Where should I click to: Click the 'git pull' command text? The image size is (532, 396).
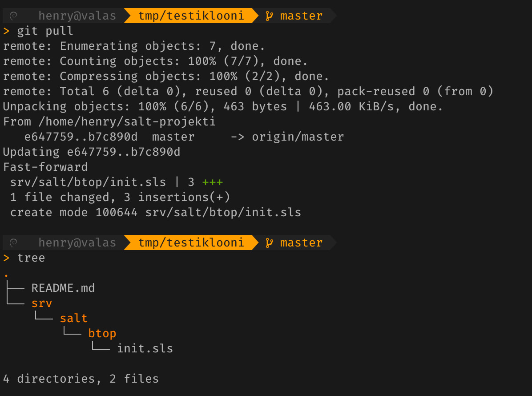pyautogui.click(x=45, y=31)
